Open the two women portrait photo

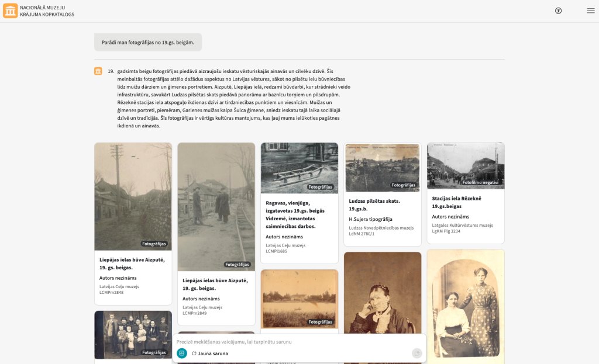tap(466, 307)
